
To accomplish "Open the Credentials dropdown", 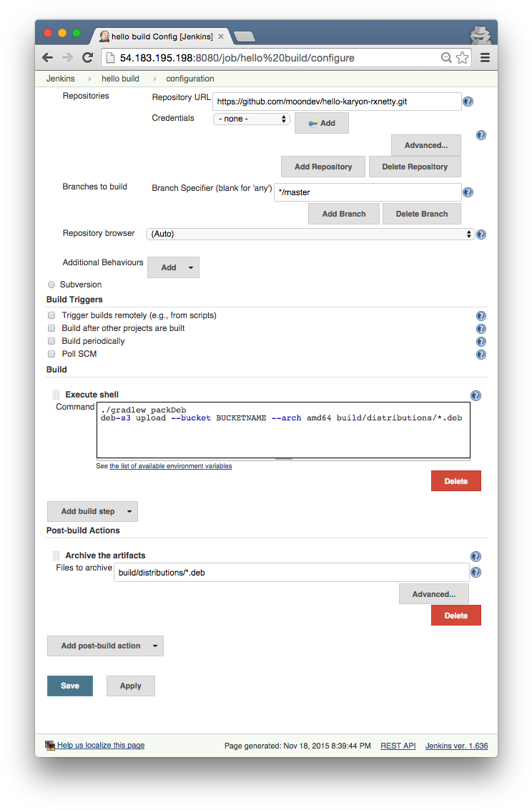I will (x=251, y=119).
